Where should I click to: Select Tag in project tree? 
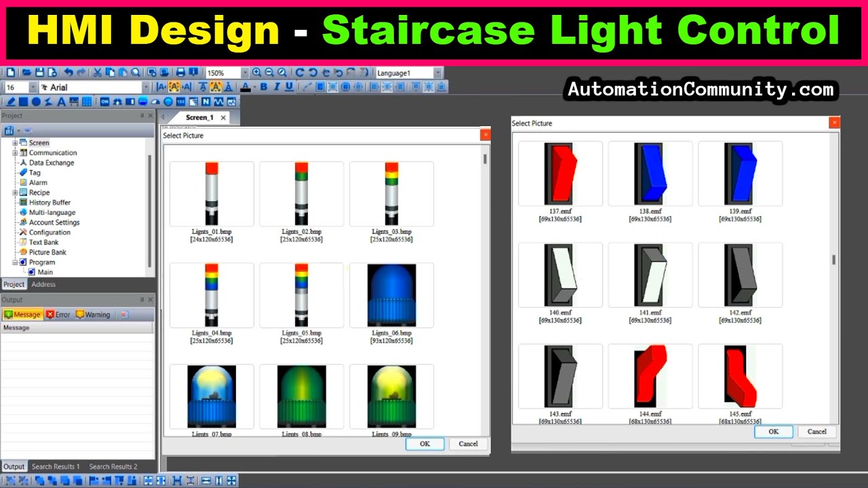pos(35,173)
